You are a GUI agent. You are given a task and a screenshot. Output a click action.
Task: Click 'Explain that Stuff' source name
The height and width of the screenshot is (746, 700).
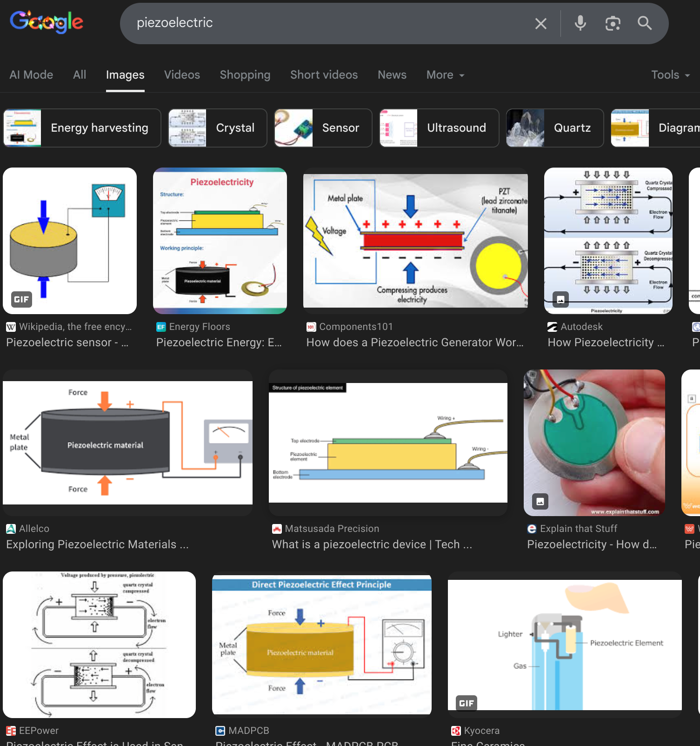click(x=579, y=529)
